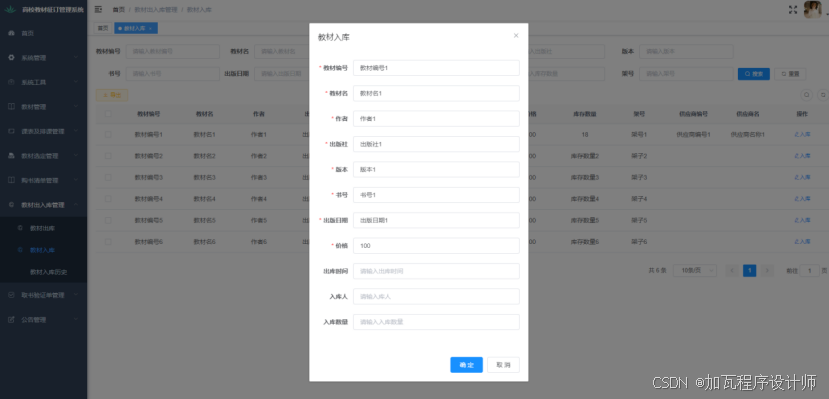The image size is (829, 399).
Task: Collapse the 教材出入库管理 menu chevron
Action: [x=76, y=205]
